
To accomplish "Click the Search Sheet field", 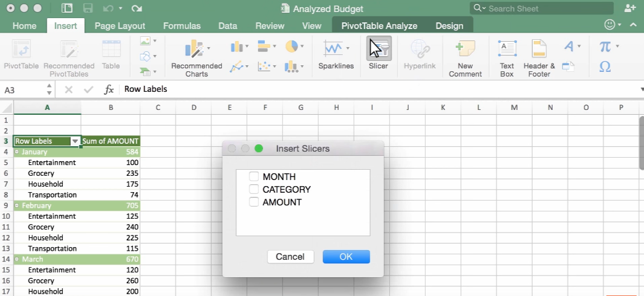I will click(x=542, y=8).
